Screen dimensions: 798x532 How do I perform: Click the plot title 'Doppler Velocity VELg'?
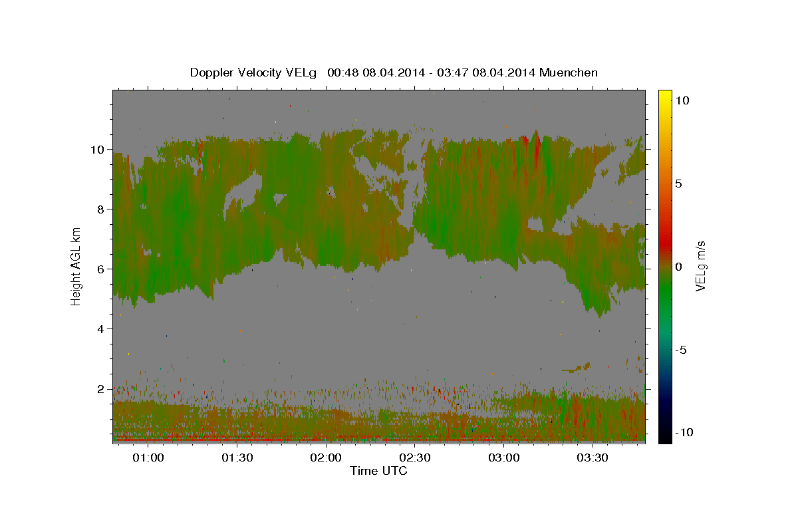click(x=253, y=72)
